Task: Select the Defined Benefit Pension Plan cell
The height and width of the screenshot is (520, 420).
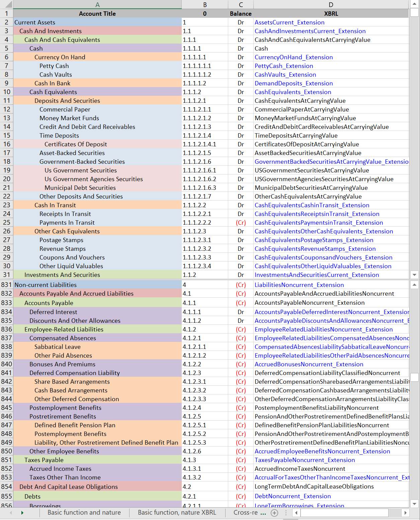Action: click(97, 425)
